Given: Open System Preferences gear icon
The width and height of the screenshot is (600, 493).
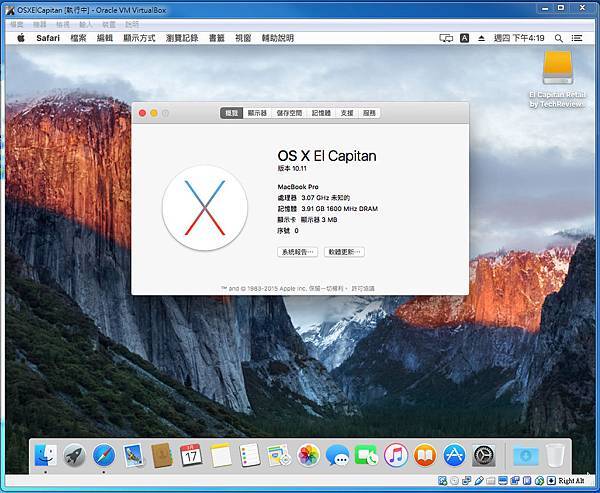Looking at the screenshot, I should pyautogui.click(x=484, y=455).
